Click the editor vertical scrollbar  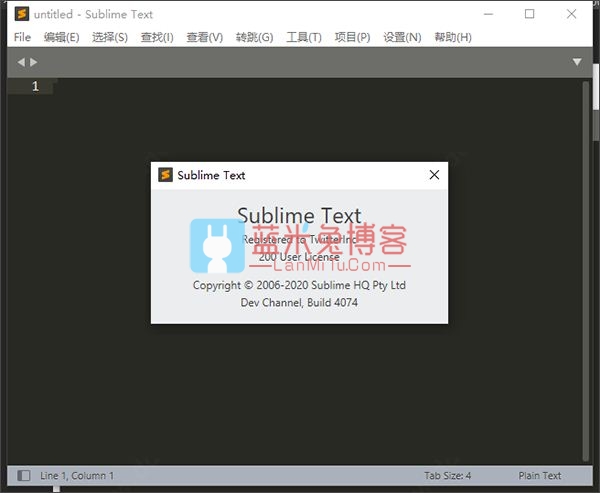click(585, 271)
